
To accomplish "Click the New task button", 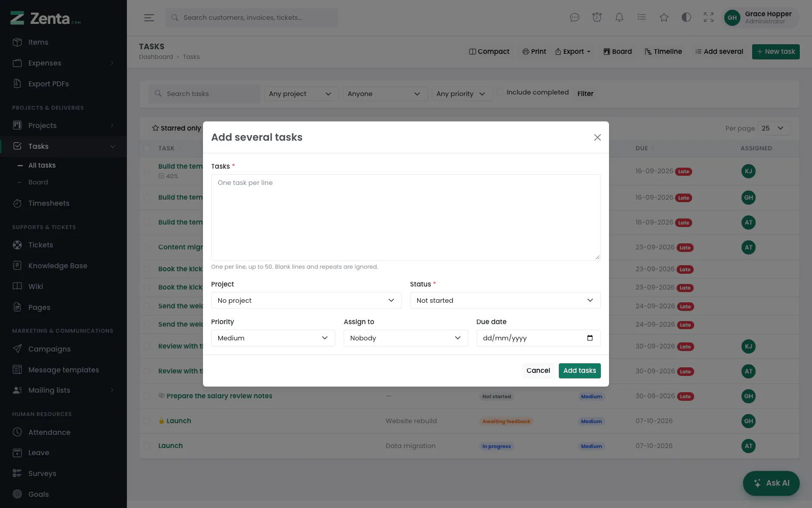I will coord(776,52).
